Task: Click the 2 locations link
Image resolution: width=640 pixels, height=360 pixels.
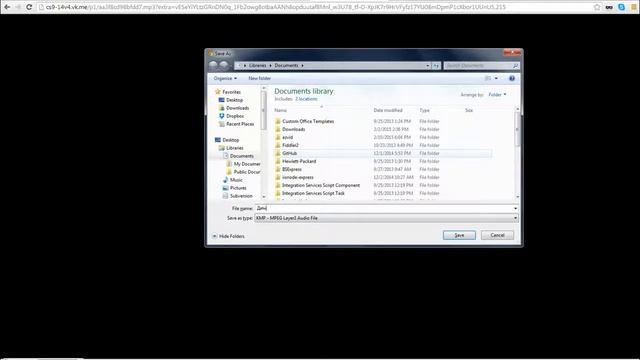Action: [x=306, y=99]
